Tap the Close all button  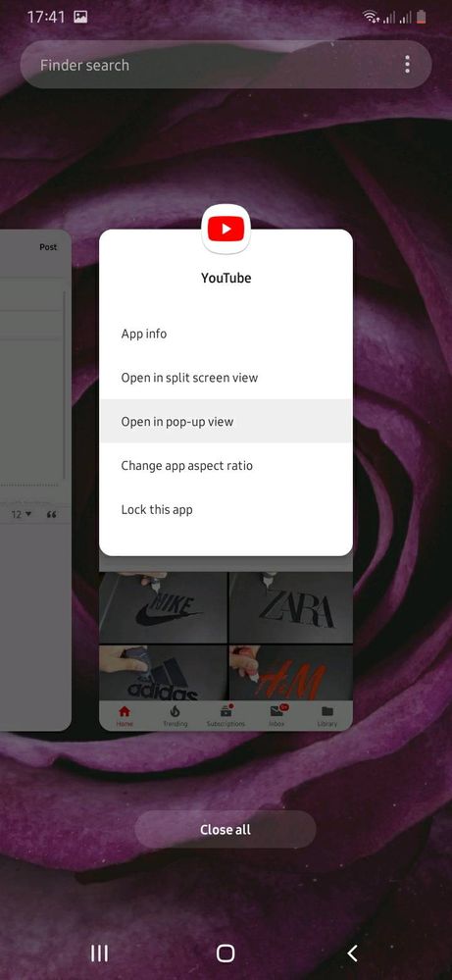pyautogui.click(x=226, y=830)
